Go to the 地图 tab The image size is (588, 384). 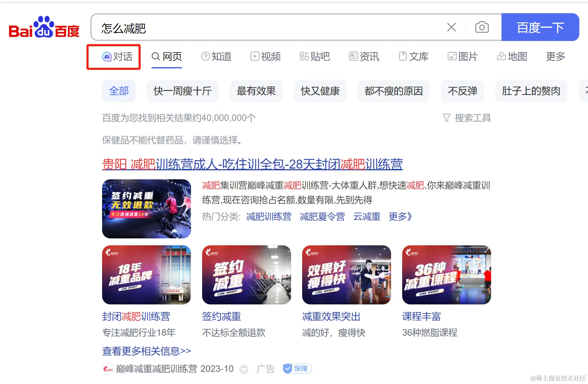coord(512,56)
